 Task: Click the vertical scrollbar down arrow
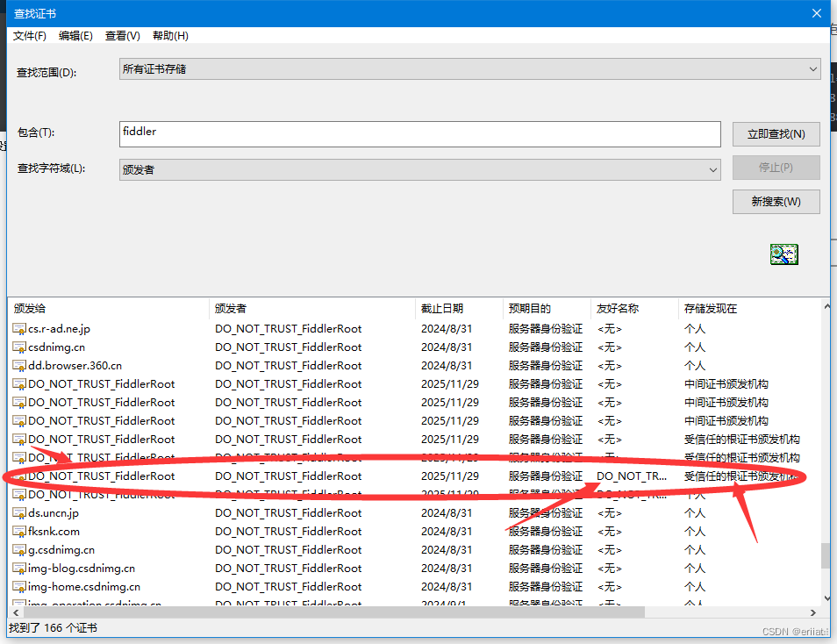pos(826,598)
